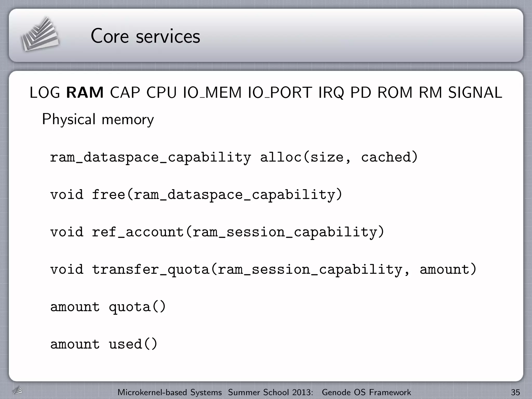Click the transfer_quota code line
532x399 pixels.
tap(263, 269)
